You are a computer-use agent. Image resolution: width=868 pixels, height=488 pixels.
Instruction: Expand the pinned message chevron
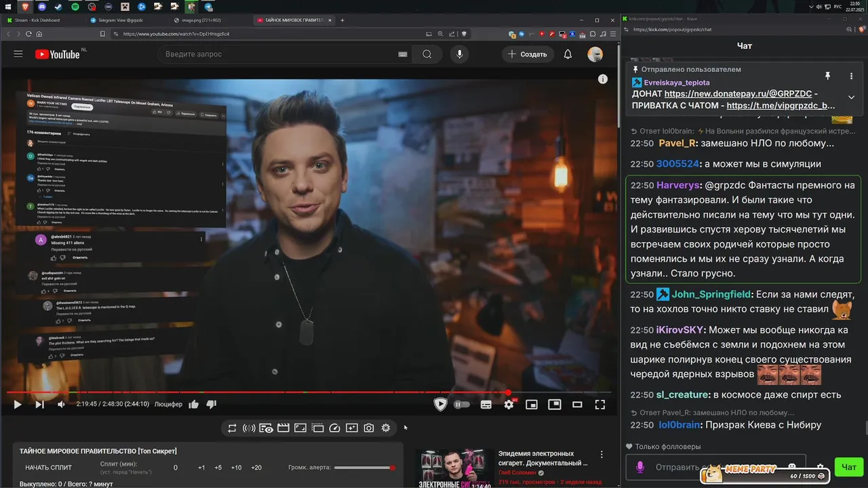(x=851, y=97)
